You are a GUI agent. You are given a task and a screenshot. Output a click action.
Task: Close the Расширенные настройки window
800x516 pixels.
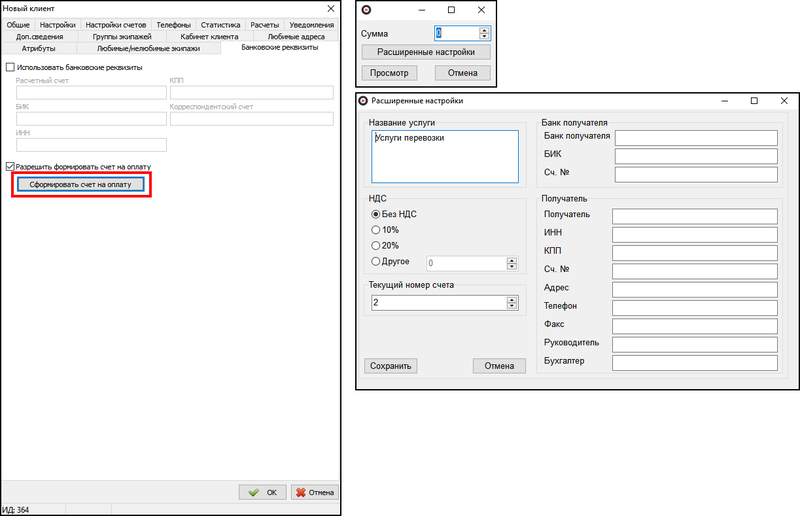(784, 101)
